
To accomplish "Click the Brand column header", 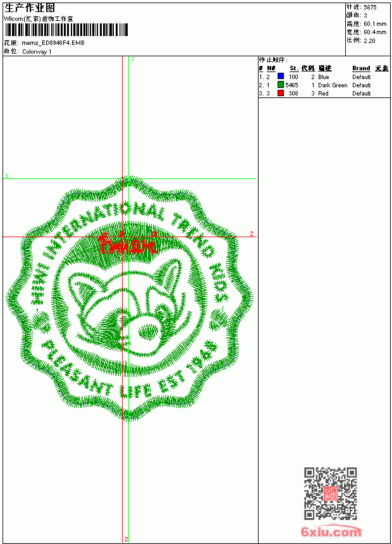I will click(x=361, y=68).
